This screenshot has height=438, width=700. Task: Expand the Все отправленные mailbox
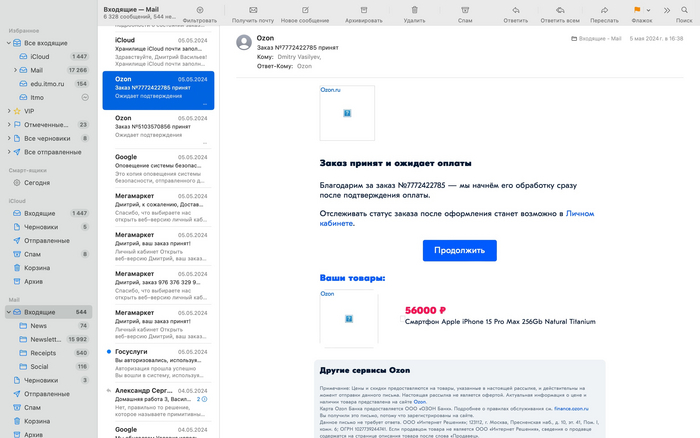click(8, 152)
